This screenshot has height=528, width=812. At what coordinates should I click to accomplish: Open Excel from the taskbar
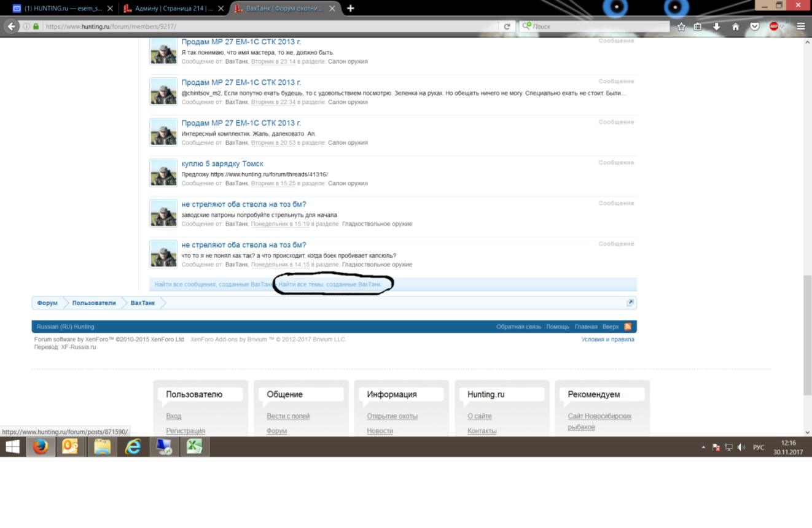pyautogui.click(x=195, y=446)
